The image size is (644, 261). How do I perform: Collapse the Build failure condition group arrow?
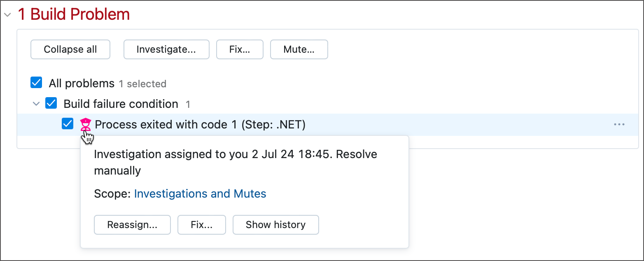tap(36, 104)
